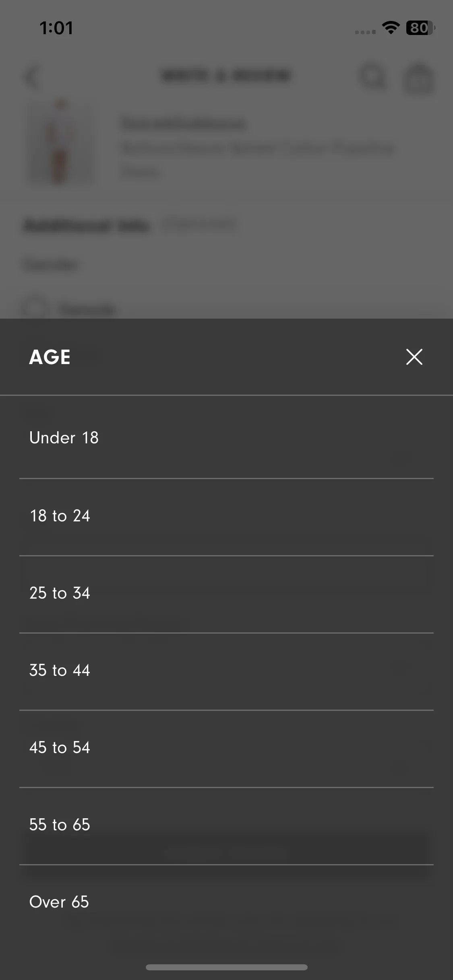
Task: Pick the 25 to 34 age range
Action: coord(226,593)
